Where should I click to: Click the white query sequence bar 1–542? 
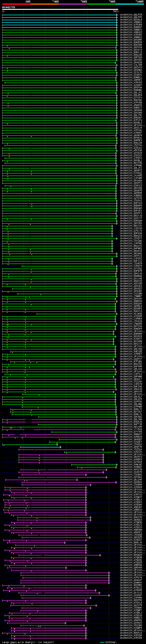point(60,10)
